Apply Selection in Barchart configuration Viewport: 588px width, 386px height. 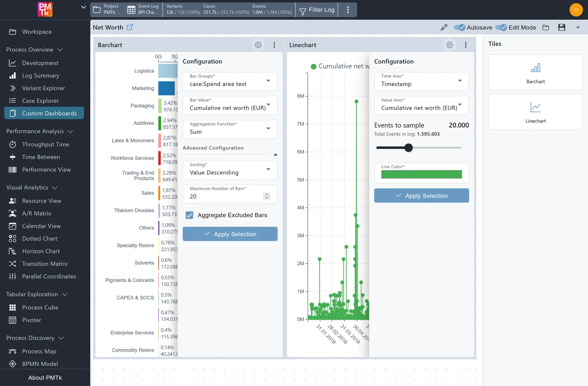pos(230,234)
